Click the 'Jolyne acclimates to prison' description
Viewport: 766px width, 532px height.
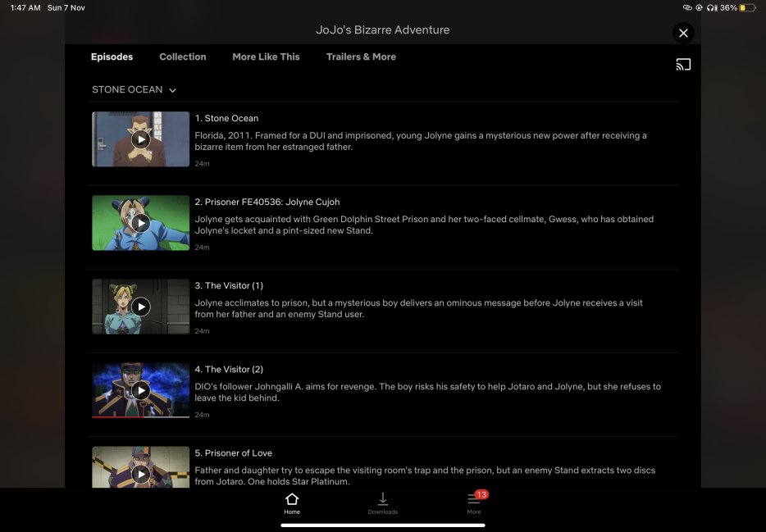pyautogui.click(x=418, y=308)
